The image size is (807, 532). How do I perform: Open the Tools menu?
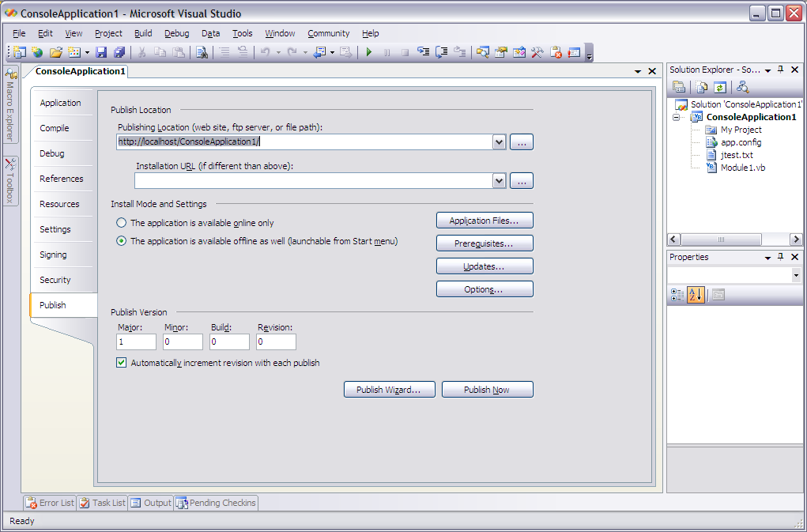point(243,33)
